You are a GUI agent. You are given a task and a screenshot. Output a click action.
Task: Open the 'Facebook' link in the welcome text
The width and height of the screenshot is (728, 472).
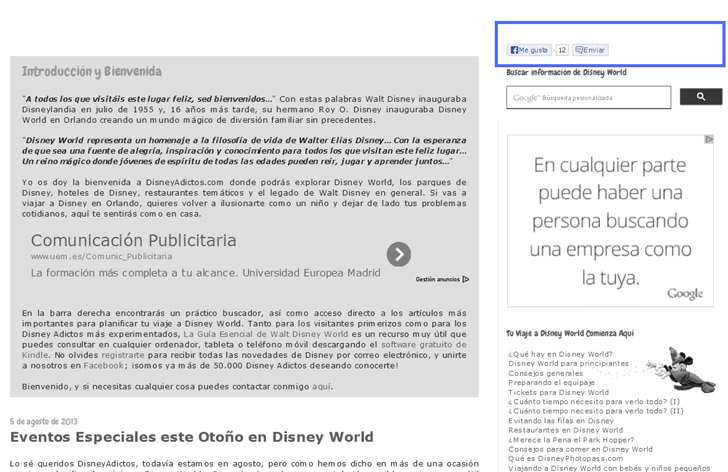tap(104, 366)
